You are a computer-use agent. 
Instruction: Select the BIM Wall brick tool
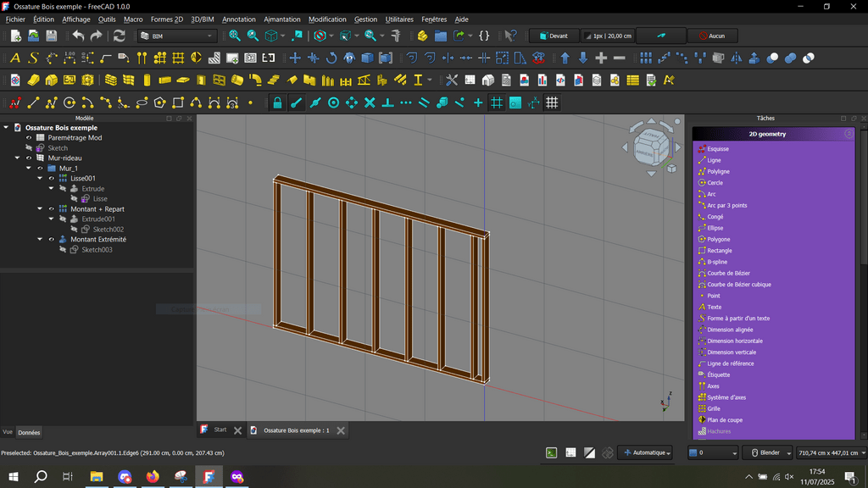click(111, 80)
